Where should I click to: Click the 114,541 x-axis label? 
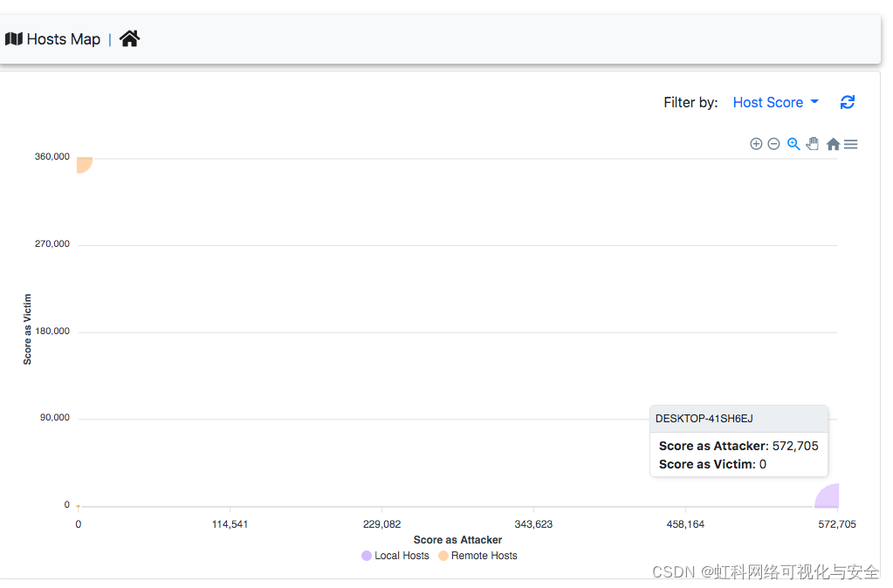point(230,524)
